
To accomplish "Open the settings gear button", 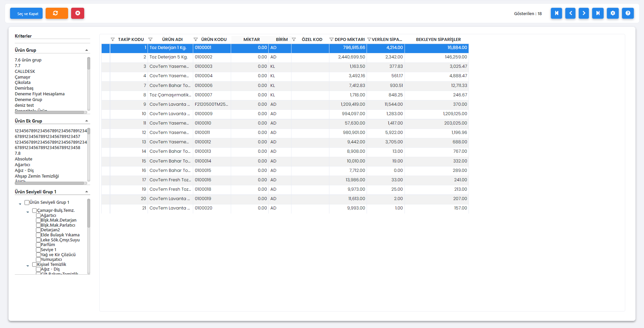I will coord(612,13).
